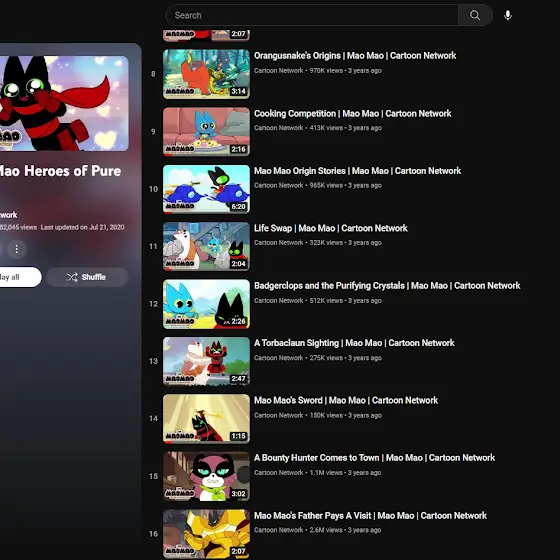Click Cartoon Network channel under A Torbaclaun Sighting
The height and width of the screenshot is (560, 560).
[279, 358]
